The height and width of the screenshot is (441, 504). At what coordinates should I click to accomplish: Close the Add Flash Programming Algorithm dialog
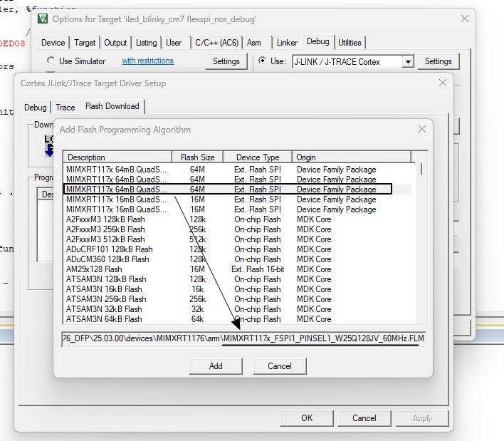[x=422, y=130]
